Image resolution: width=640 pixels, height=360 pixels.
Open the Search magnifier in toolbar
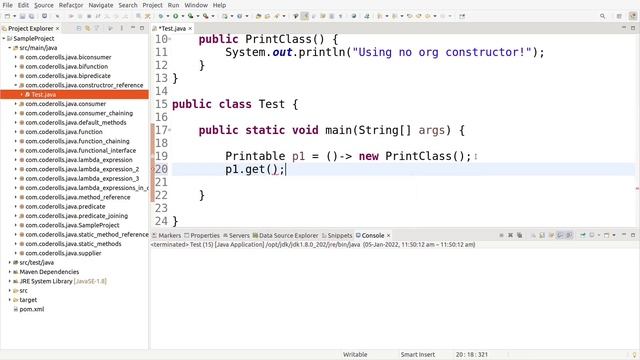pos(602,16)
